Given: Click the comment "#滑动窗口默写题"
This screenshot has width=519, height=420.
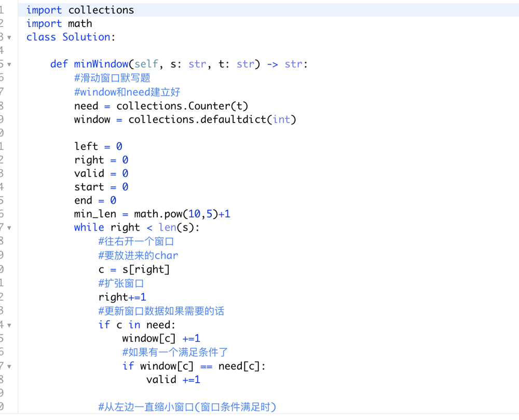Looking at the screenshot, I should point(112,77).
